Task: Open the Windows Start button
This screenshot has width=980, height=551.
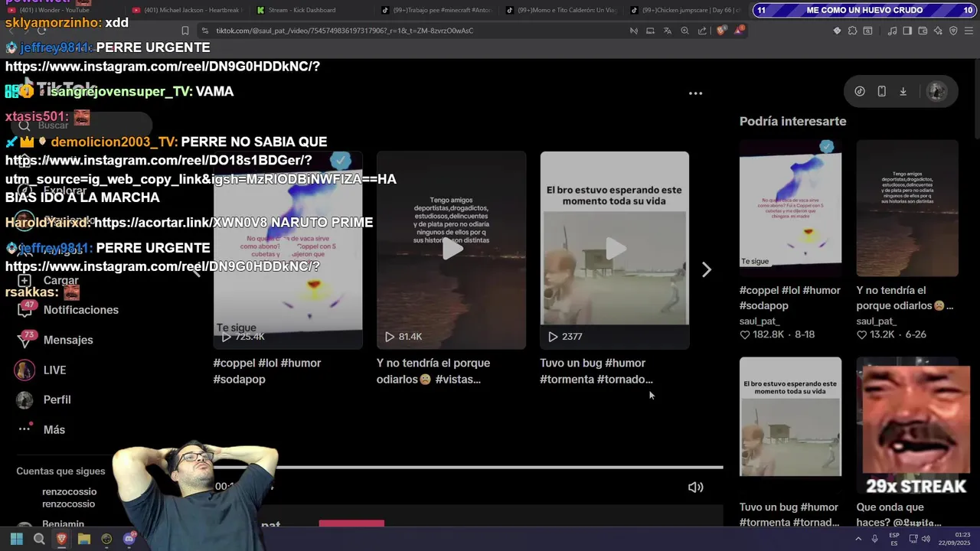Action: point(16,539)
